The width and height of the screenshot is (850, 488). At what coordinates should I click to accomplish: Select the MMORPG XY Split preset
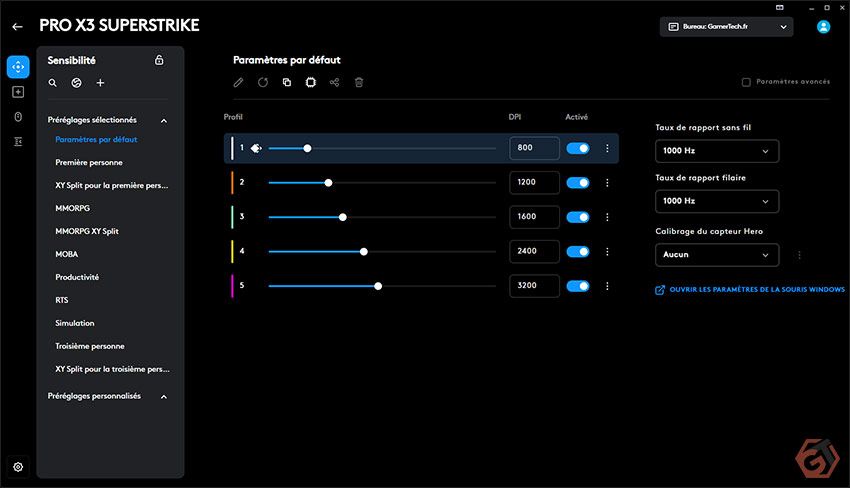pyautogui.click(x=87, y=231)
